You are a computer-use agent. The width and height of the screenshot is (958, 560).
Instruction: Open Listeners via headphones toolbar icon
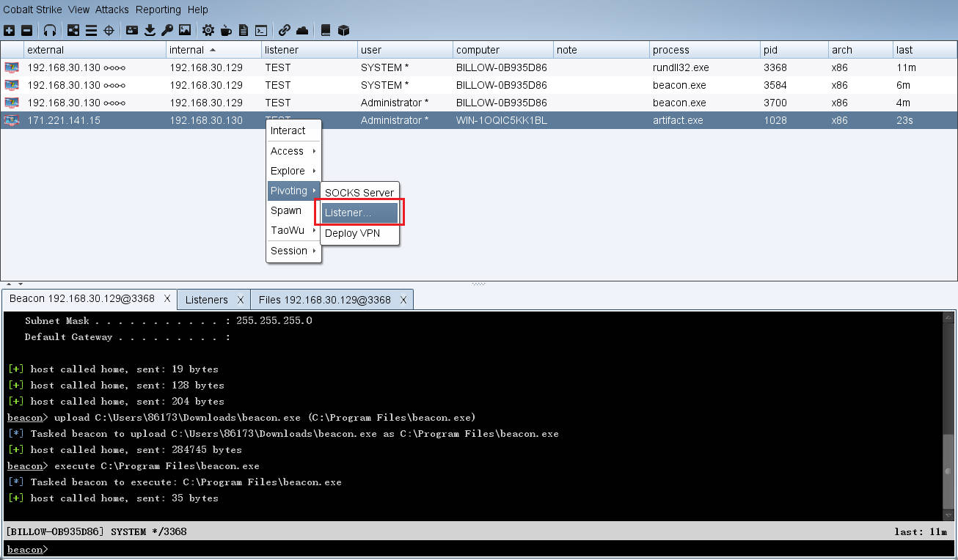pos(50,30)
